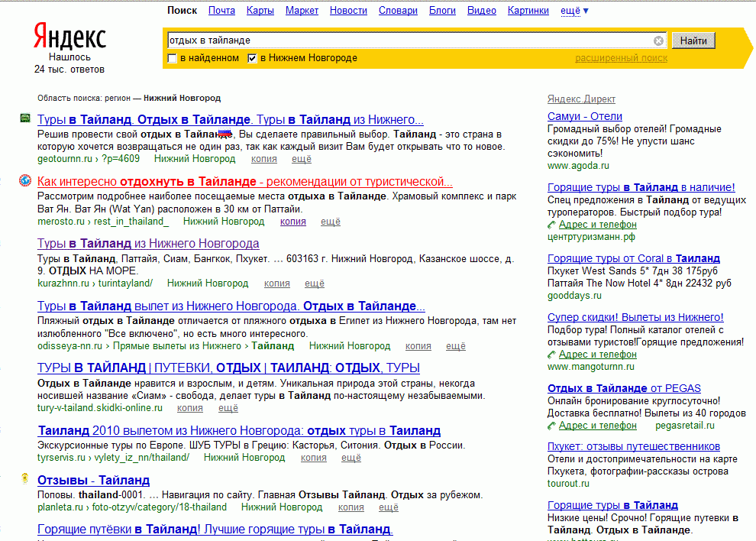Open 'Туры в Тайланд вылет из Нижнего Новгорода' result

[x=231, y=306]
